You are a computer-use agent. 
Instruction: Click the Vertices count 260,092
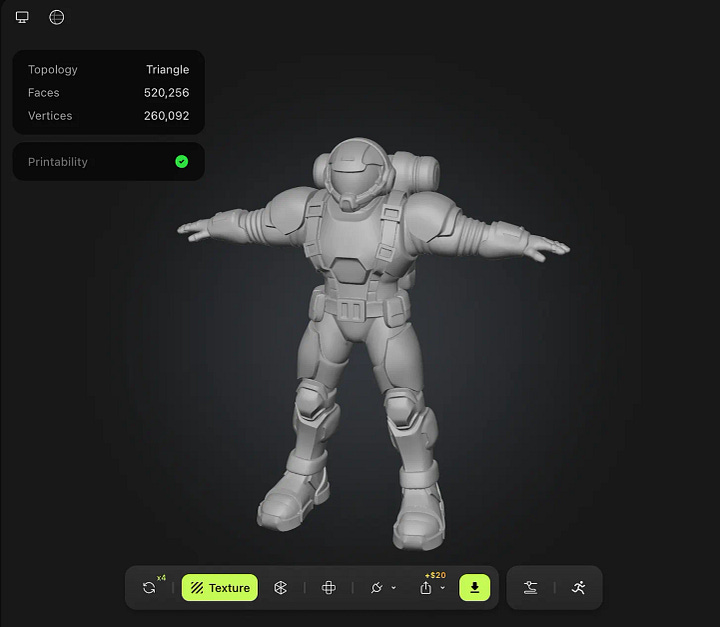[x=166, y=116]
